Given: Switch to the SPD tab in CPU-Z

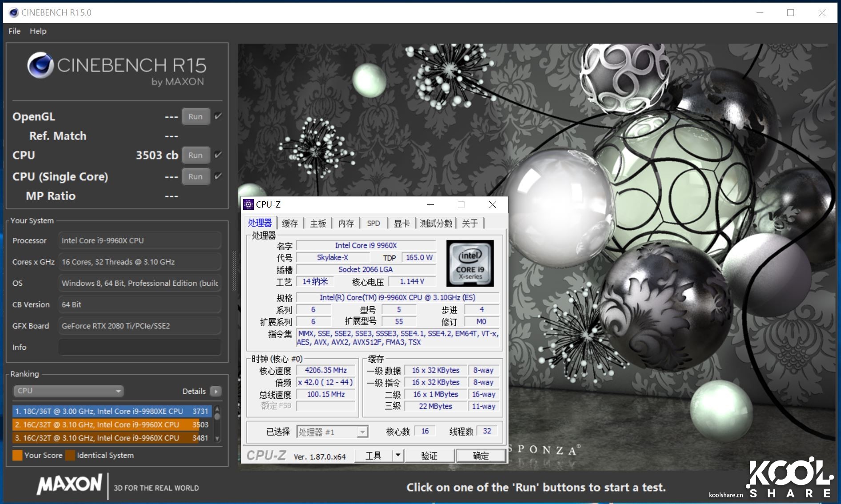Looking at the screenshot, I should 373,223.
